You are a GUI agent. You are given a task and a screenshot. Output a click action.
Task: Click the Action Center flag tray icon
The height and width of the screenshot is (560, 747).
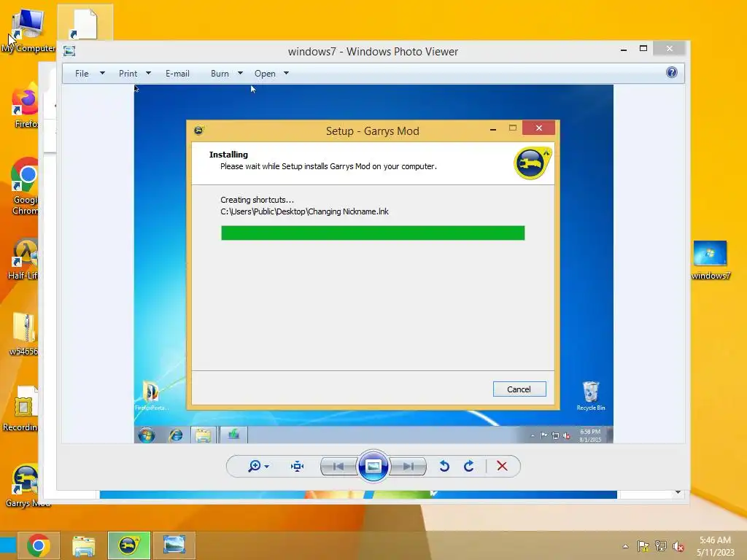click(643, 546)
